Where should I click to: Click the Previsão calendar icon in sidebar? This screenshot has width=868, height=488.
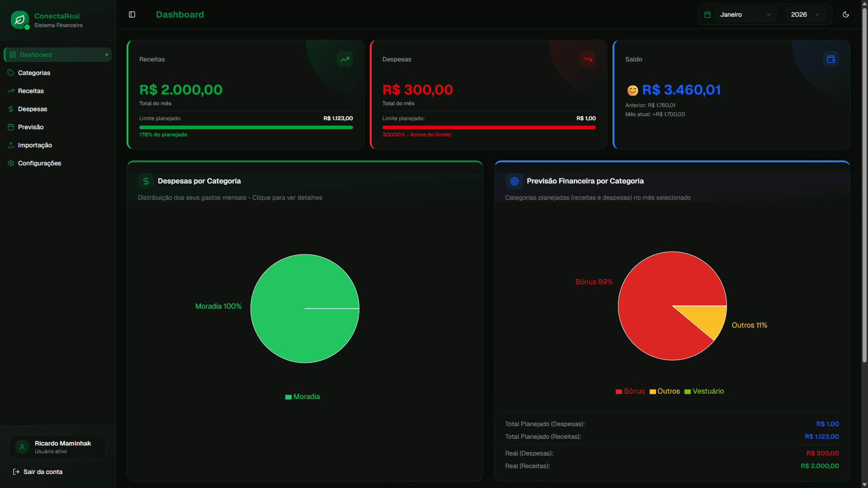(11, 127)
